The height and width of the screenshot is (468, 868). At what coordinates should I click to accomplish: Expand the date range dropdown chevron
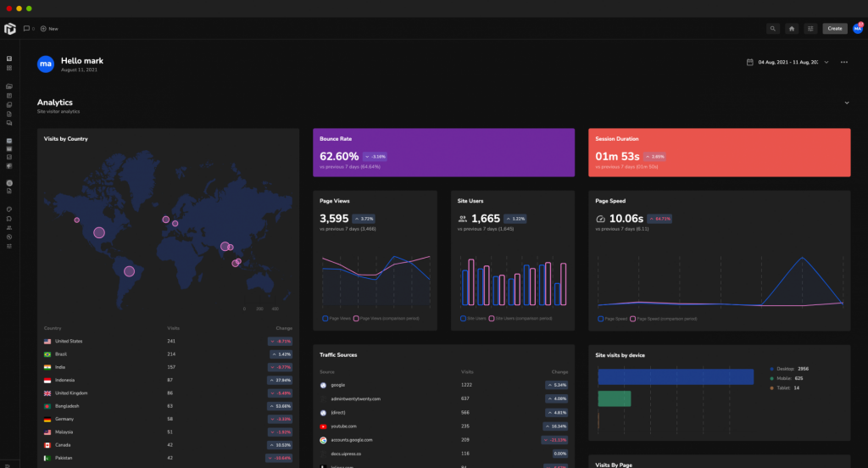pos(826,62)
